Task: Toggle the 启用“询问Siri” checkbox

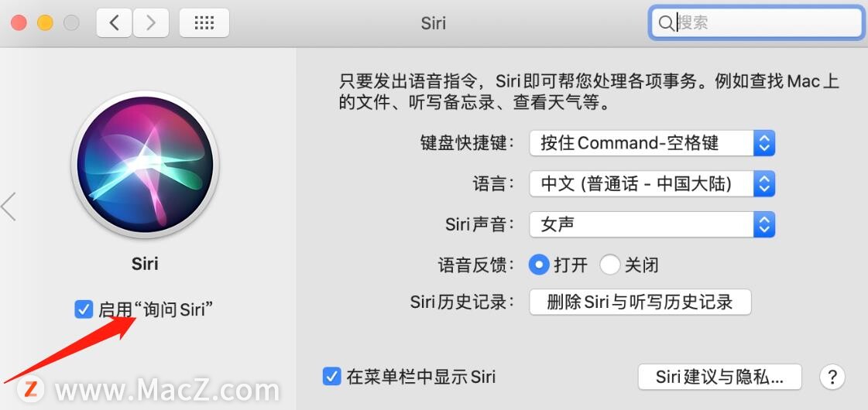Action: tap(83, 309)
